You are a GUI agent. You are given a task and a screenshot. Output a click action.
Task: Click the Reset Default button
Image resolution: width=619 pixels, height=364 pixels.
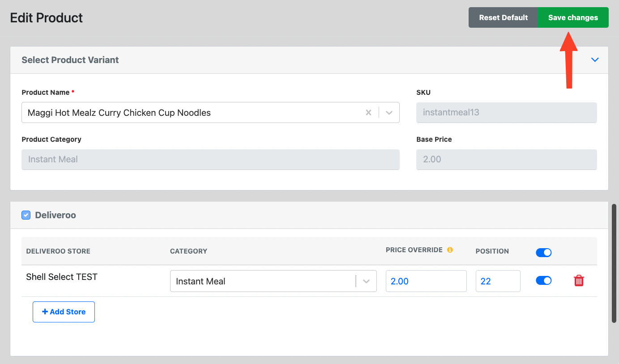point(503,17)
